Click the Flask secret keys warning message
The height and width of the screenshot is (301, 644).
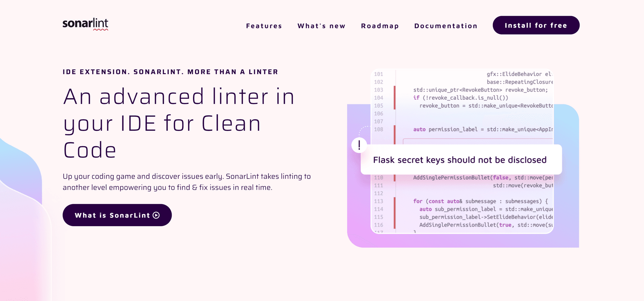(461, 160)
